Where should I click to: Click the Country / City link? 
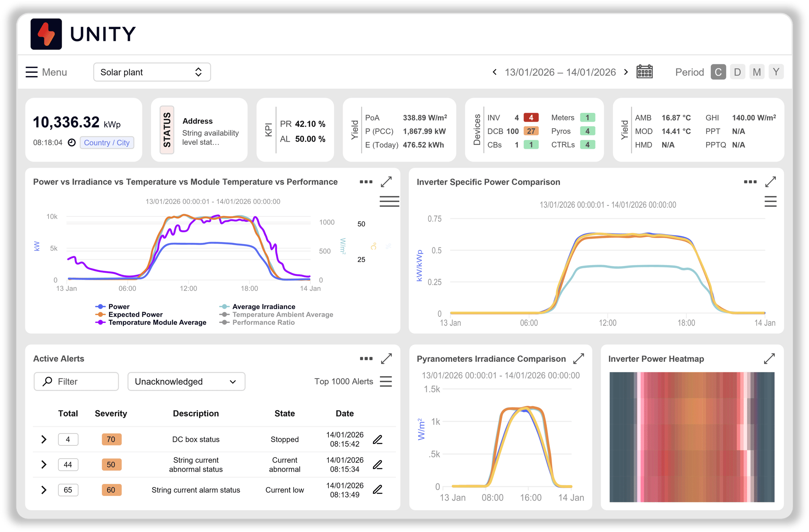point(107,143)
